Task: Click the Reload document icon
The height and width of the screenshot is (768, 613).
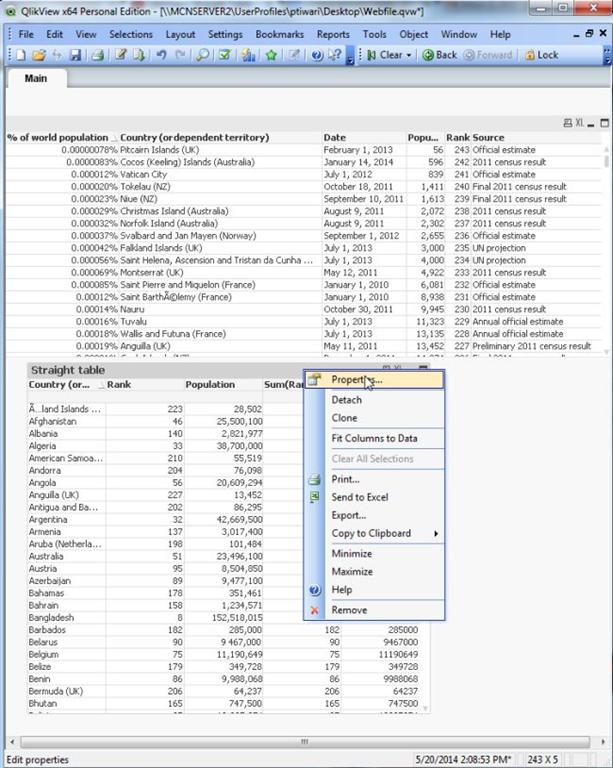Action: (139, 55)
